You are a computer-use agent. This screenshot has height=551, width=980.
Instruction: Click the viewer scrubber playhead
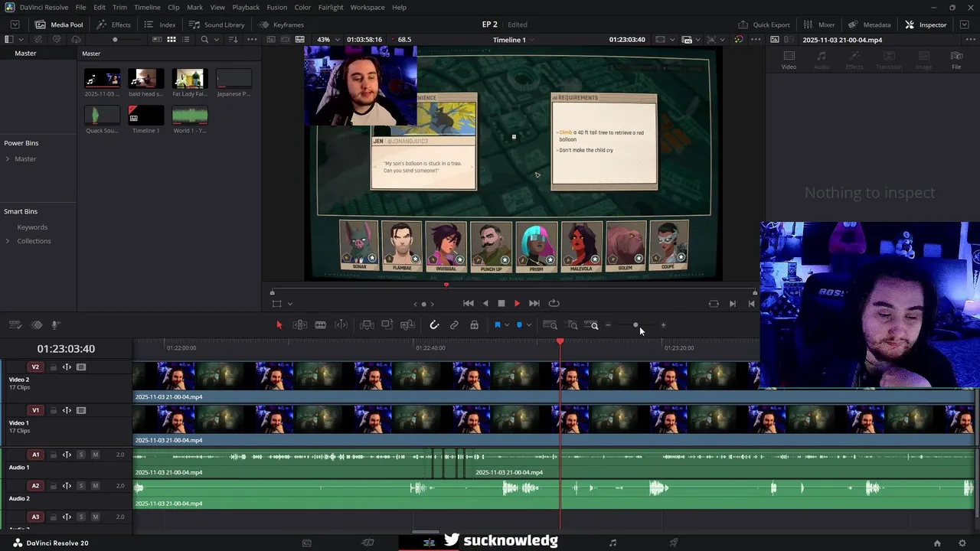tap(446, 285)
